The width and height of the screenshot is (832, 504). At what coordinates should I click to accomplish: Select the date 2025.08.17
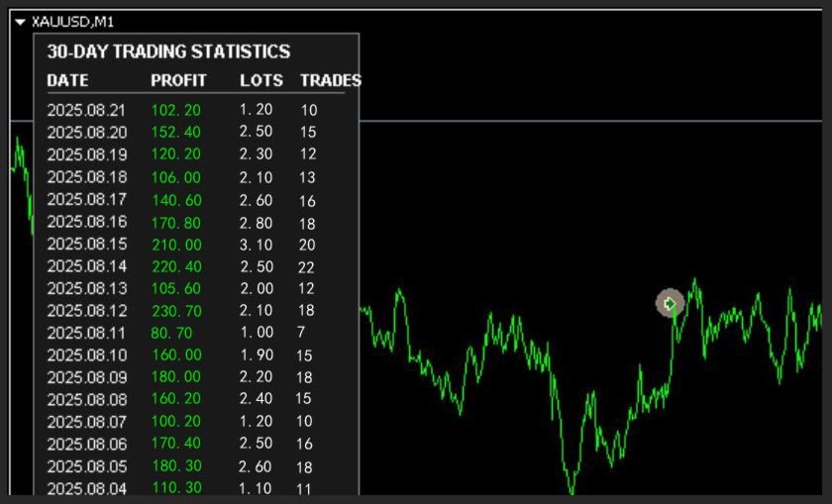point(86,200)
